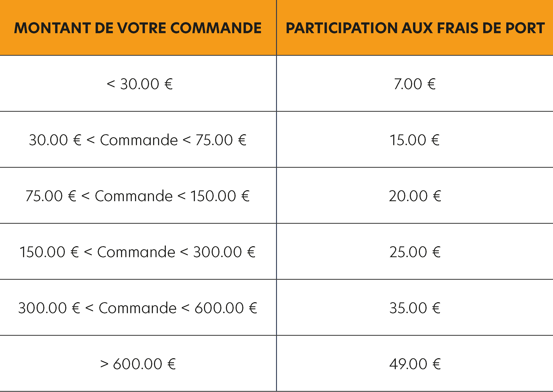
Task: Click the greater-than symbol before 600.00 €
Action: coord(104,364)
